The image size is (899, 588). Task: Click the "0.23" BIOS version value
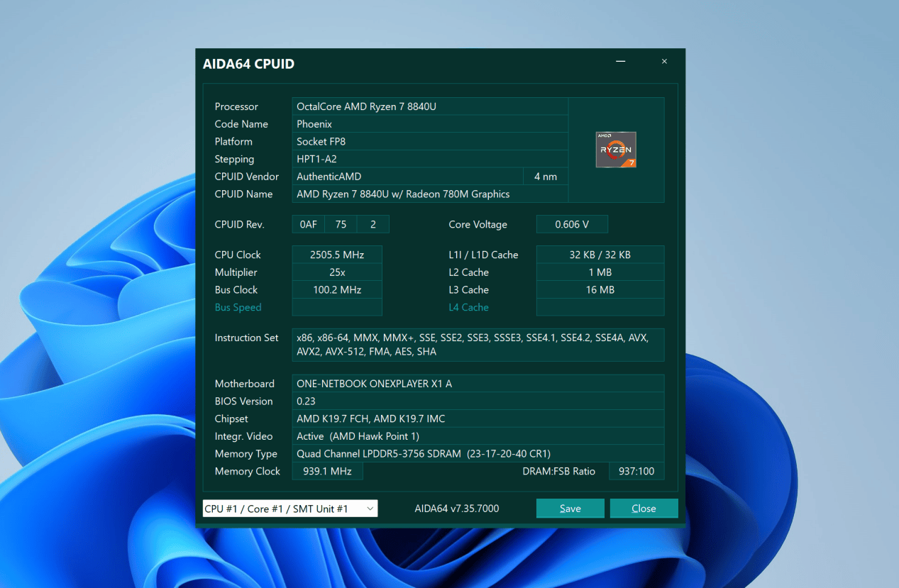478,401
